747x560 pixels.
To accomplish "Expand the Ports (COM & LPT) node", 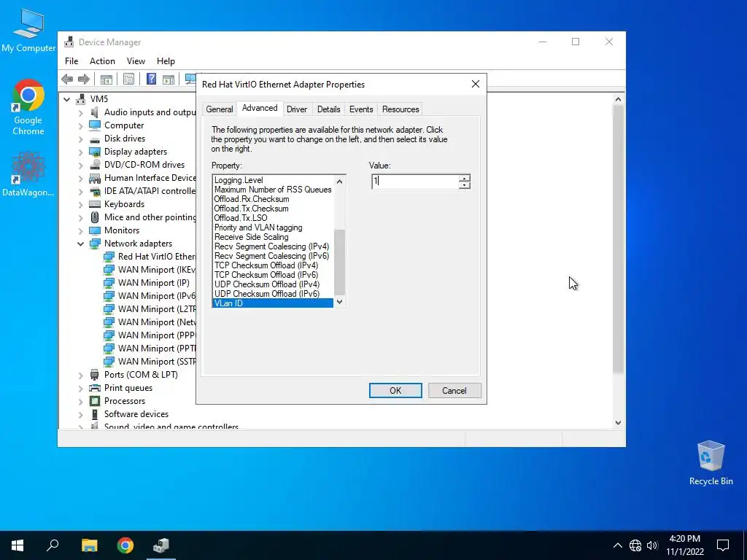I will coord(80,376).
